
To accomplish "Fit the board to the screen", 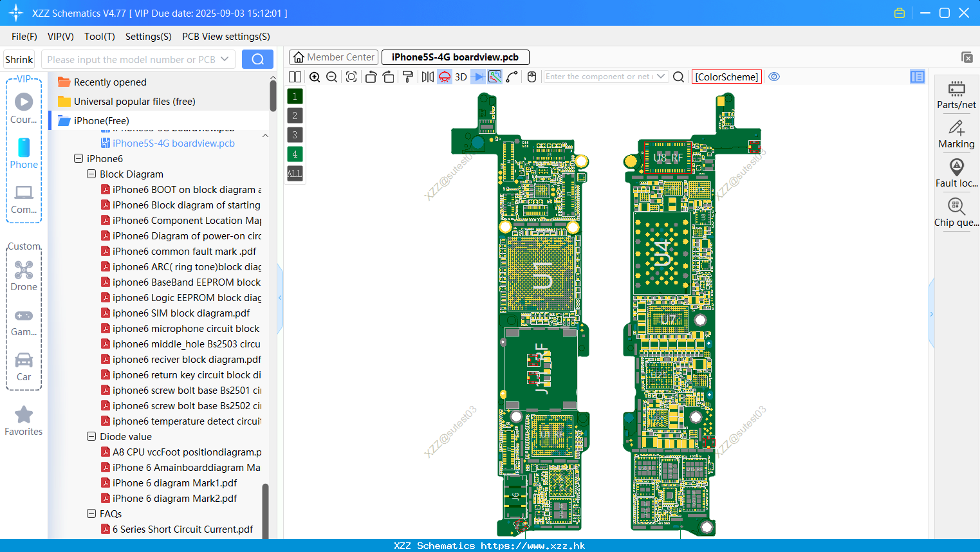I will pyautogui.click(x=351, y=77).
